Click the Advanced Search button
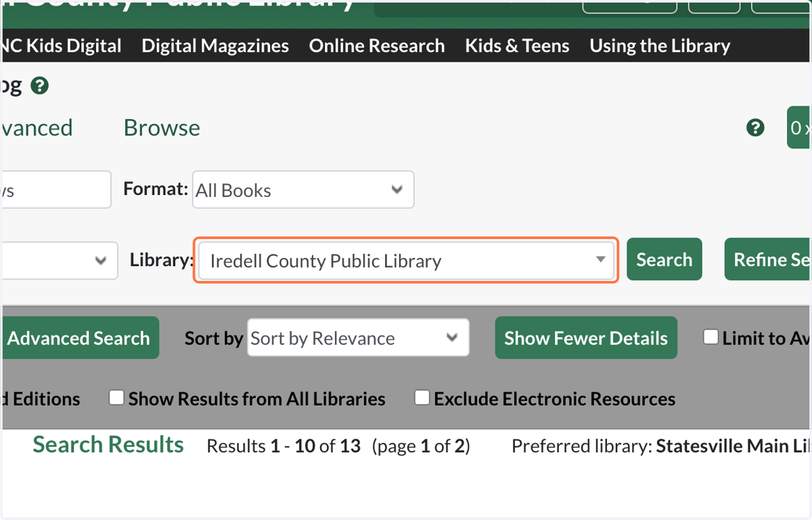The height and width of the screenshot is (520, 812). point(79,338)
